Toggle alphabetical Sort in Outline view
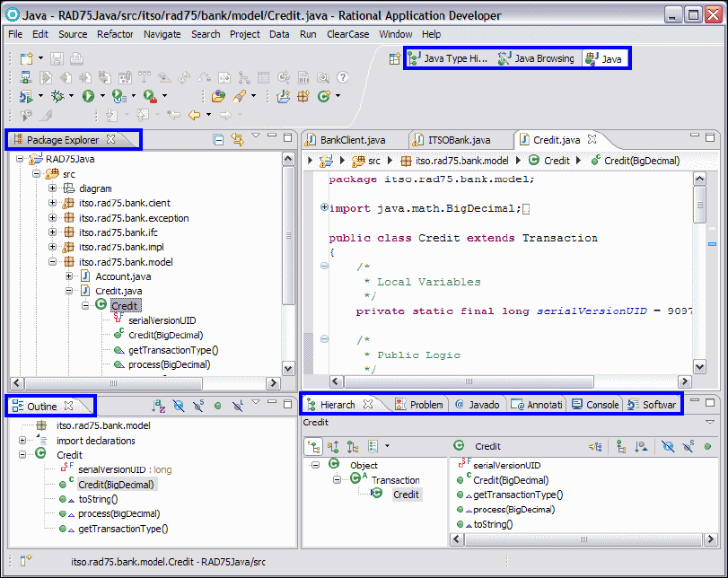 (x=158, y=407)
